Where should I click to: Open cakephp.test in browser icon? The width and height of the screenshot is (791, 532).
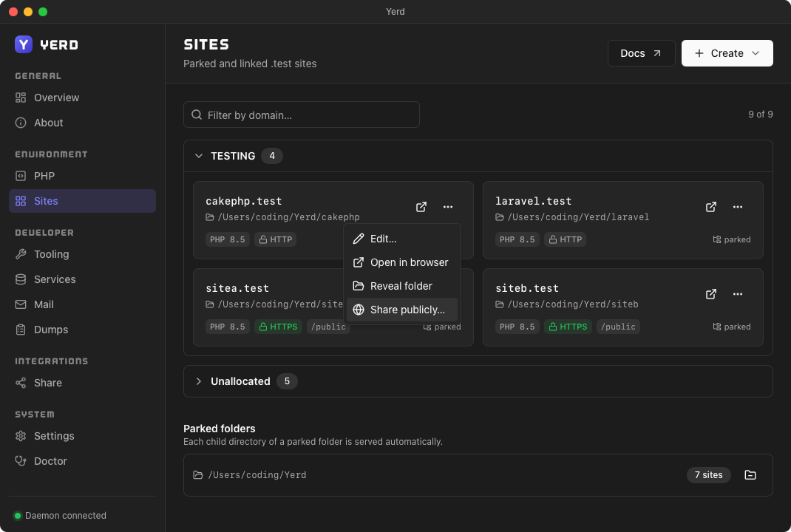pos(421,207)
